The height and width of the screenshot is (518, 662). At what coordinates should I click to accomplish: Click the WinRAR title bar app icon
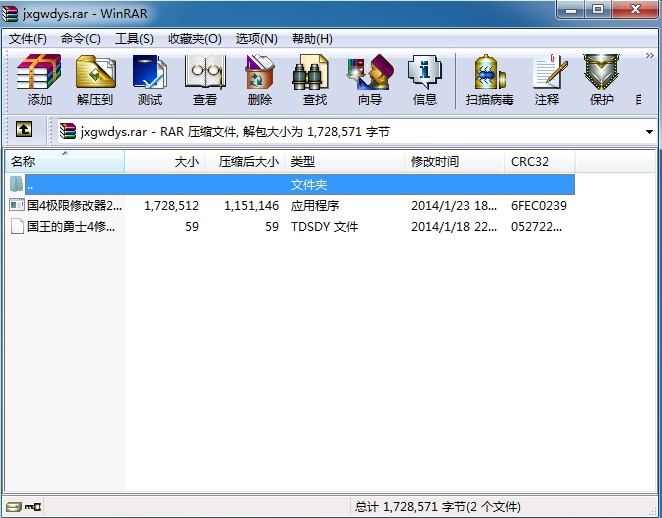10,13
